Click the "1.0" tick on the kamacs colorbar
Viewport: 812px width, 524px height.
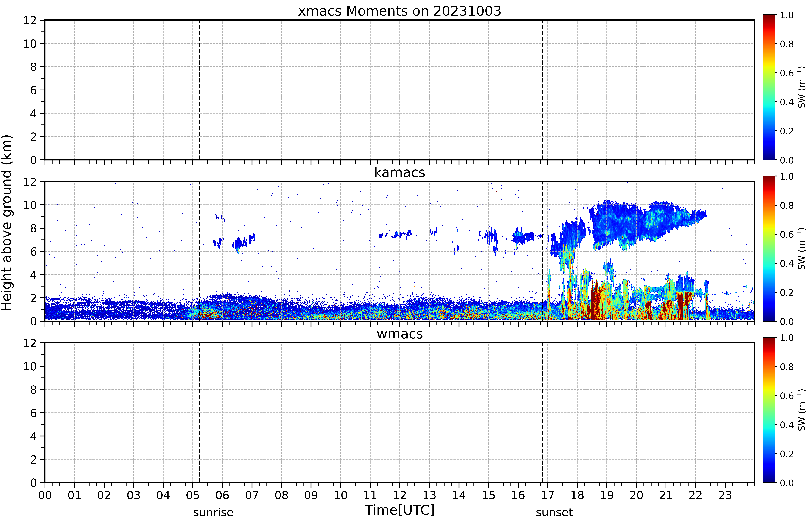pyautogui.click(x=787, y=176)
